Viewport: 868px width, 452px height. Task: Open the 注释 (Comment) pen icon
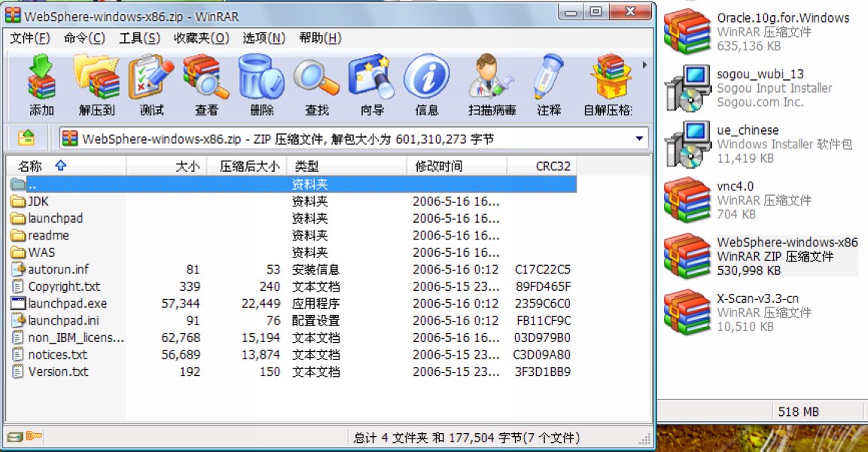pos(549,83)
